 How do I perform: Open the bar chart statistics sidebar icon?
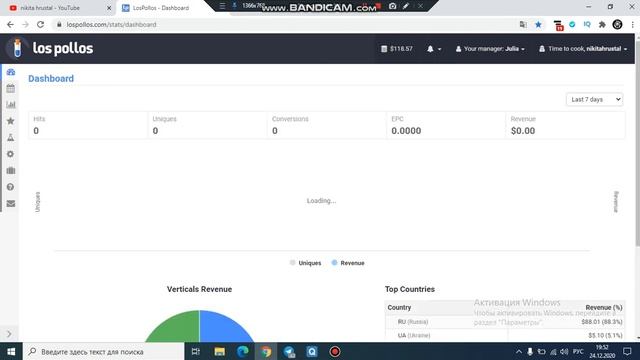click(x=11, y=104)
